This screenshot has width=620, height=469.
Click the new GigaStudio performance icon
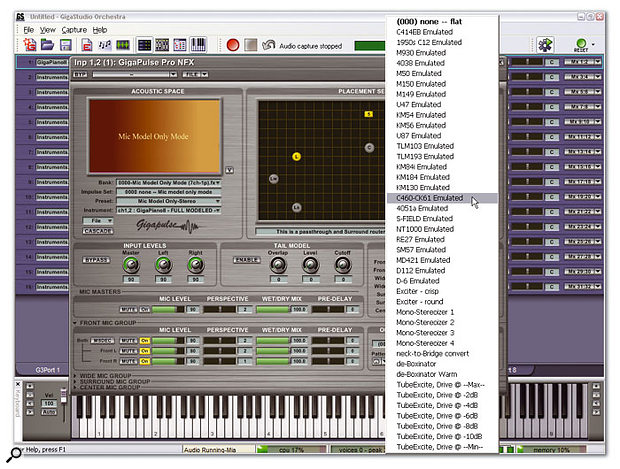pos(30,45)
